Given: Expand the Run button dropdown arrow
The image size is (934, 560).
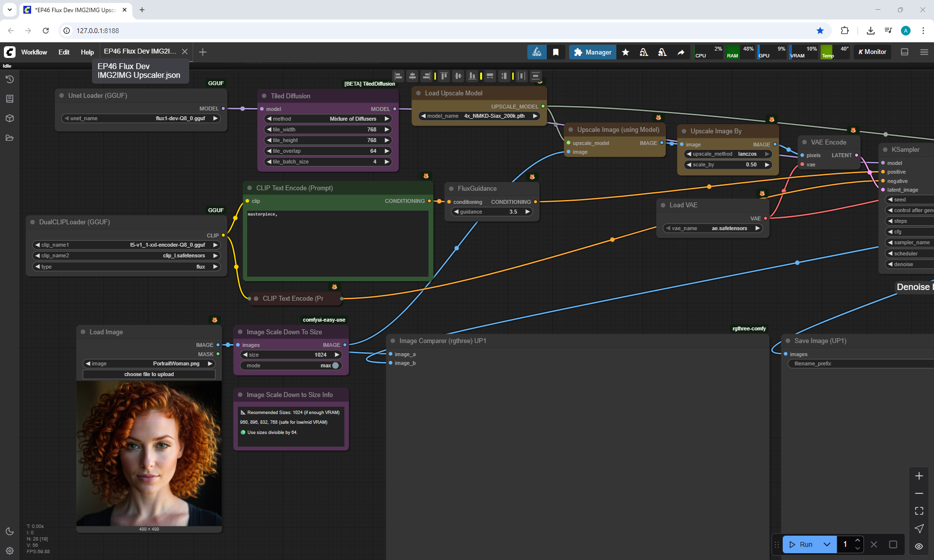Looking at the screenshot, I should coord(827,544).
